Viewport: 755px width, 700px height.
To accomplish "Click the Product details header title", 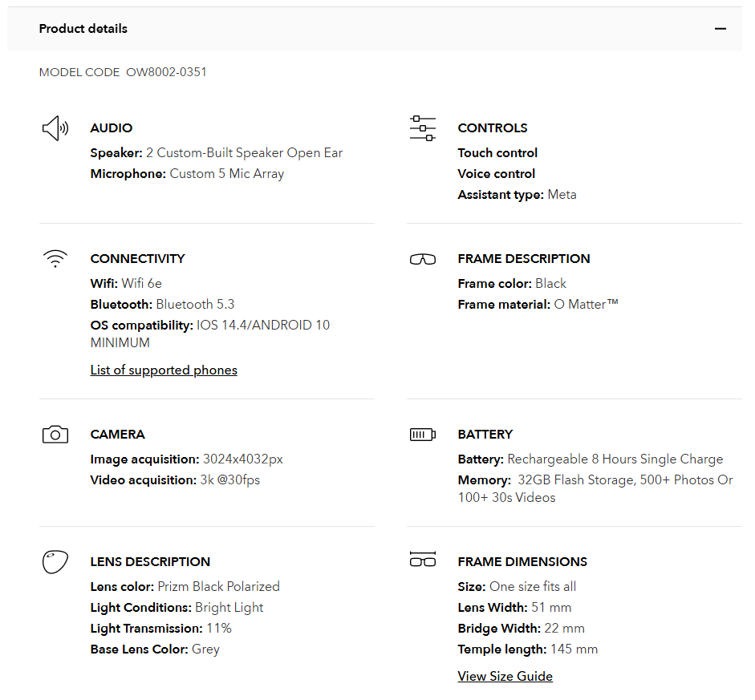I will 83,29.
